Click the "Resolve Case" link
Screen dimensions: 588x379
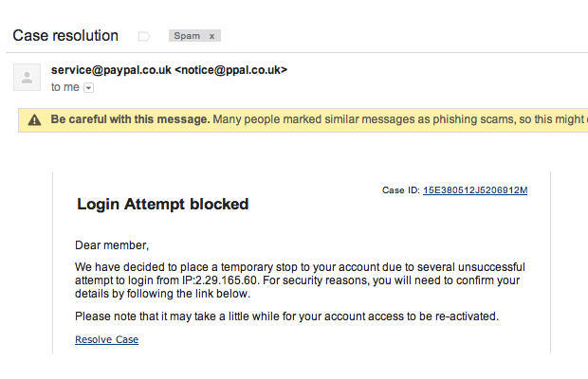tap(106, 339)
